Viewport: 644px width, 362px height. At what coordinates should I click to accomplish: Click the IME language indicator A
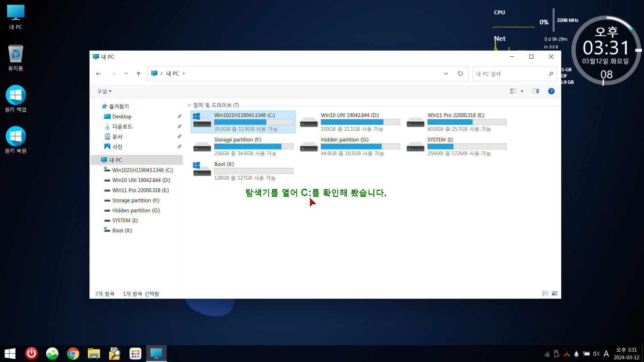tap(606, 354)
